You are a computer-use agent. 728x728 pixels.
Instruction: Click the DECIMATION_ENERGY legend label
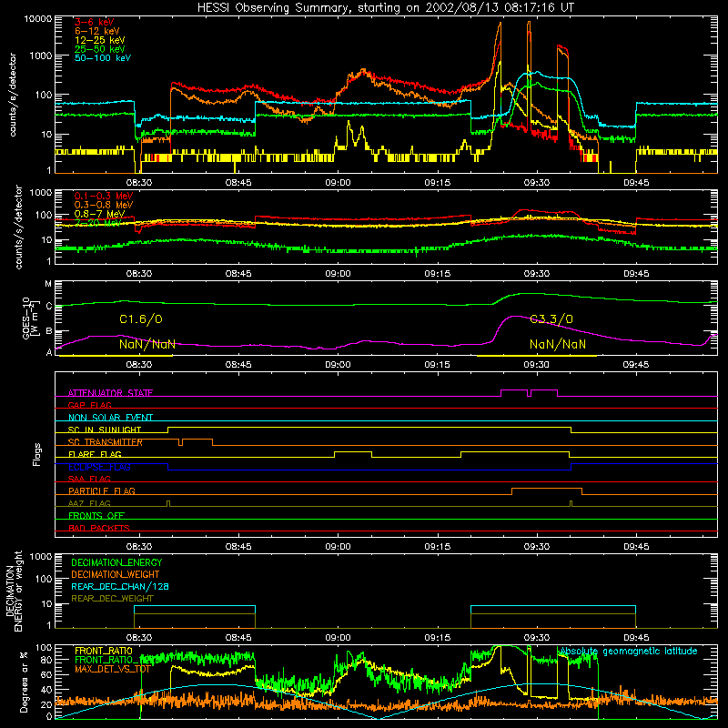pos(116,562)
